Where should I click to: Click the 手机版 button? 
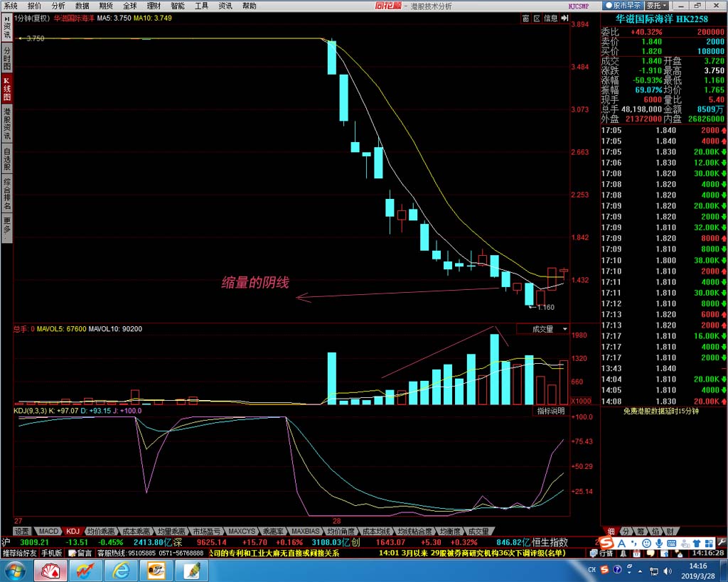[x=51, y=553]
